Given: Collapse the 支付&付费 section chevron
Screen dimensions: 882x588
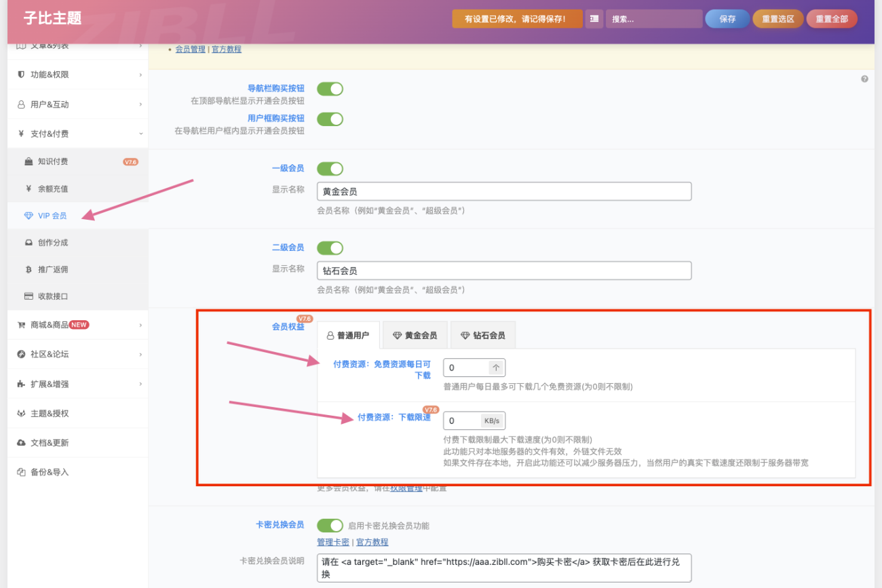Looking at the screenshot, I should coord(140,134).
